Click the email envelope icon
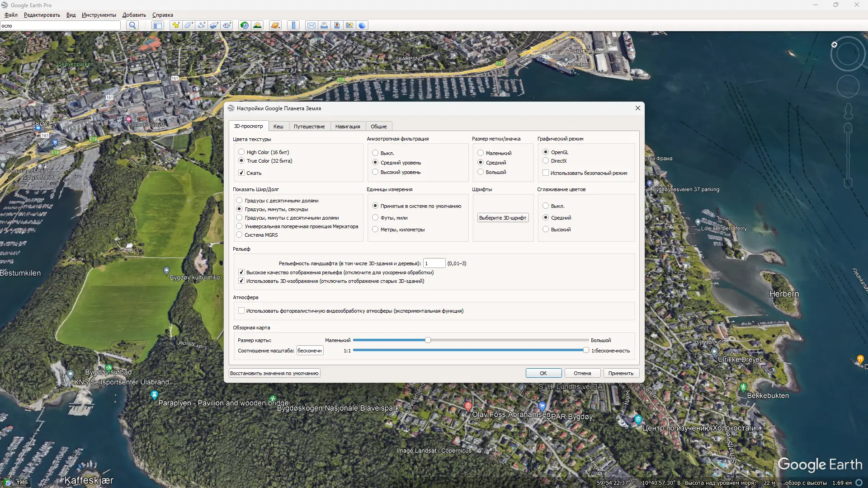Screen dimensions: 868x488 coord(311,25)
